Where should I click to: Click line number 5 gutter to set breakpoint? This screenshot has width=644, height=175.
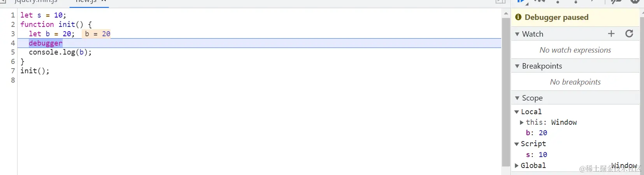(13, 52)
